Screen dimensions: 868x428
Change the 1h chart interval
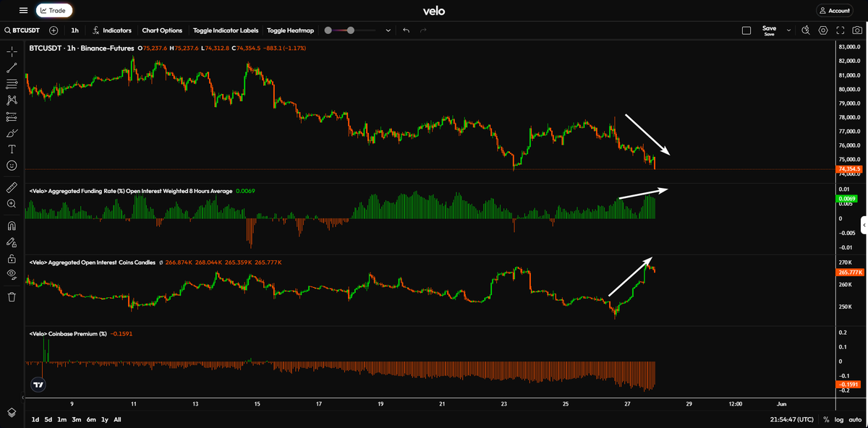tap(75, 30)
